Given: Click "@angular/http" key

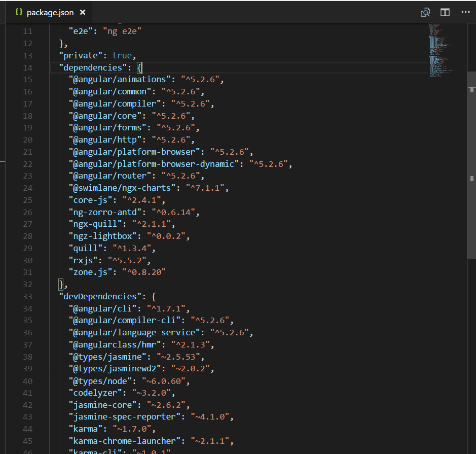Looking at the screenshot, I should pyautogui.click(x=105, y=139).
